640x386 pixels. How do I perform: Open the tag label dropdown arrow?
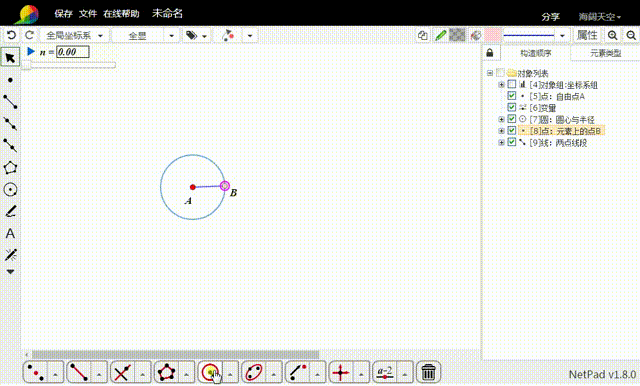point(204,36)
